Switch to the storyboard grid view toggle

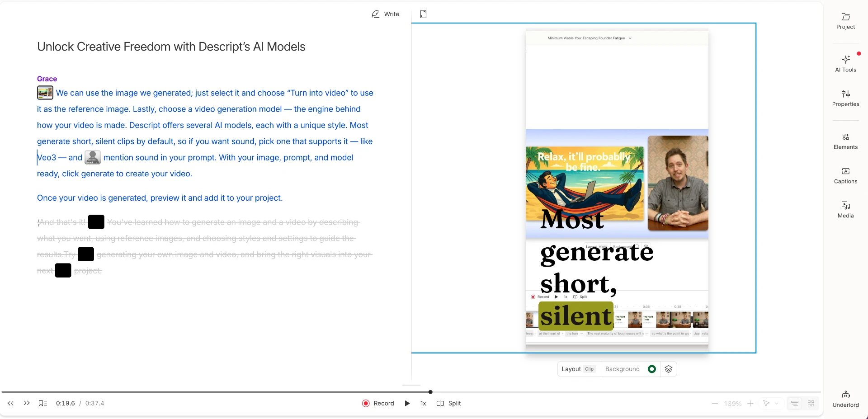811,403
